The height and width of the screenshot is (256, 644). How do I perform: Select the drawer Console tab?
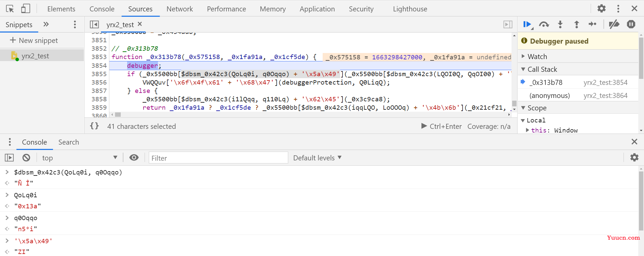34,142
